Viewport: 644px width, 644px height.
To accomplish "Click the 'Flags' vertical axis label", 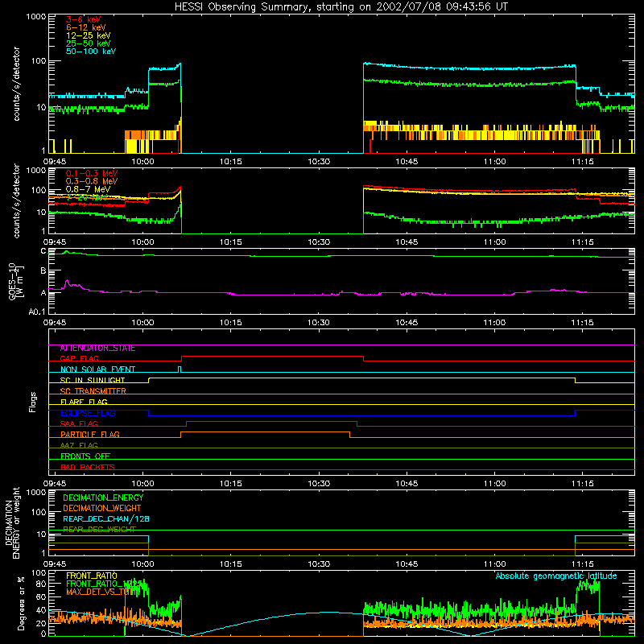I will [x=32, y=402].
